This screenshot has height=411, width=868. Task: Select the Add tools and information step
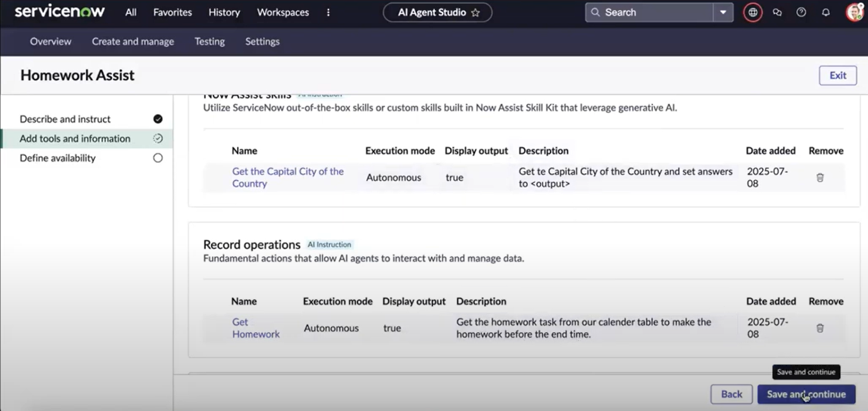click(x=75, y=139)
